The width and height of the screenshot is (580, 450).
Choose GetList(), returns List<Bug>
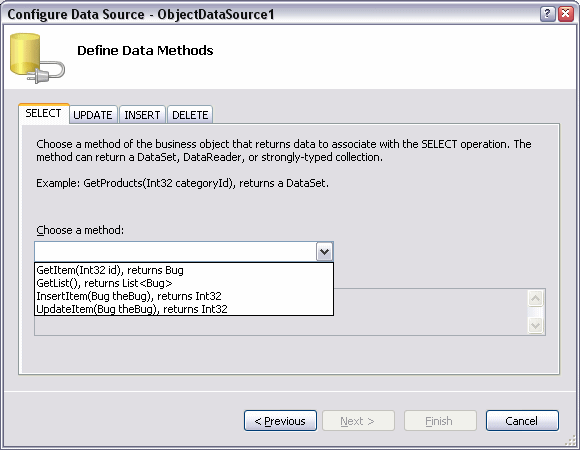[184, 283]
